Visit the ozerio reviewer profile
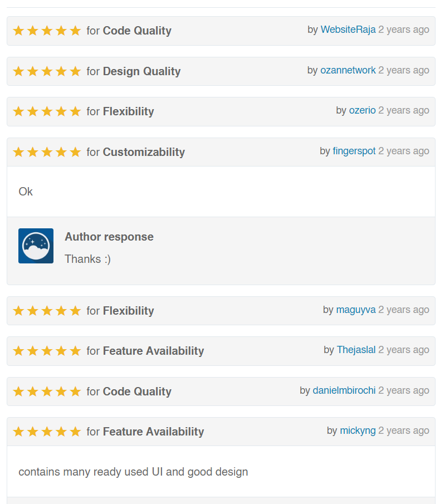 [x=362, y=110]
